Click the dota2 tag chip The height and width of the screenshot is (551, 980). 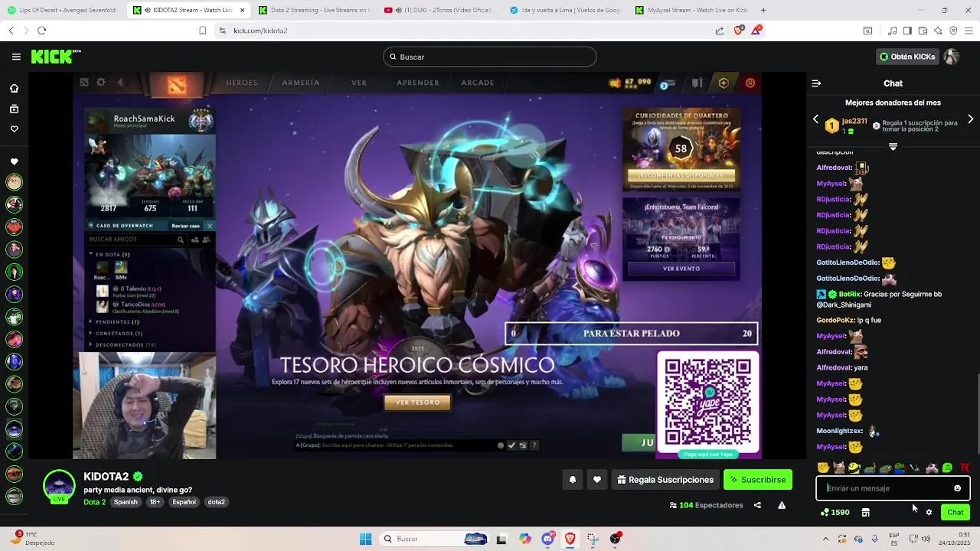tap(217, 502)
